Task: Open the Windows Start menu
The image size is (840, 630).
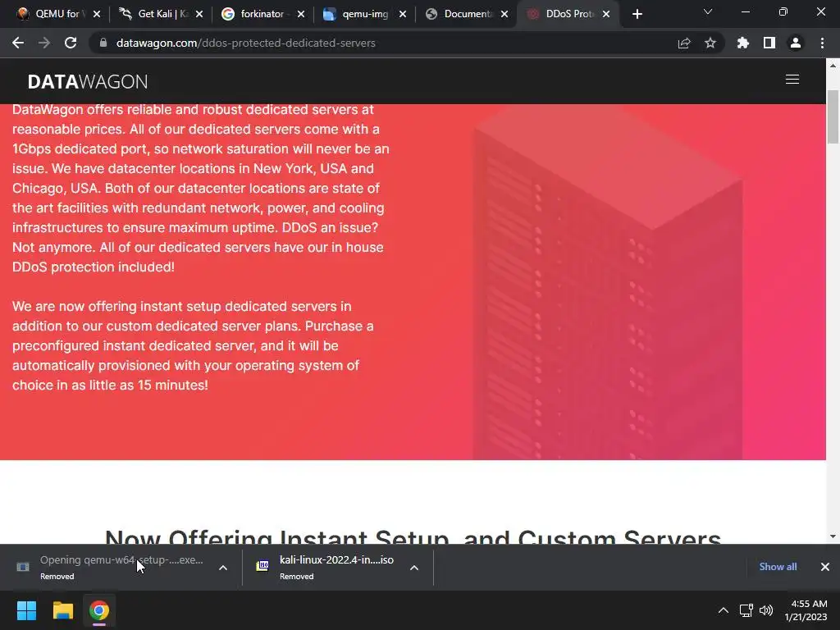Action: tap(26, 610)
